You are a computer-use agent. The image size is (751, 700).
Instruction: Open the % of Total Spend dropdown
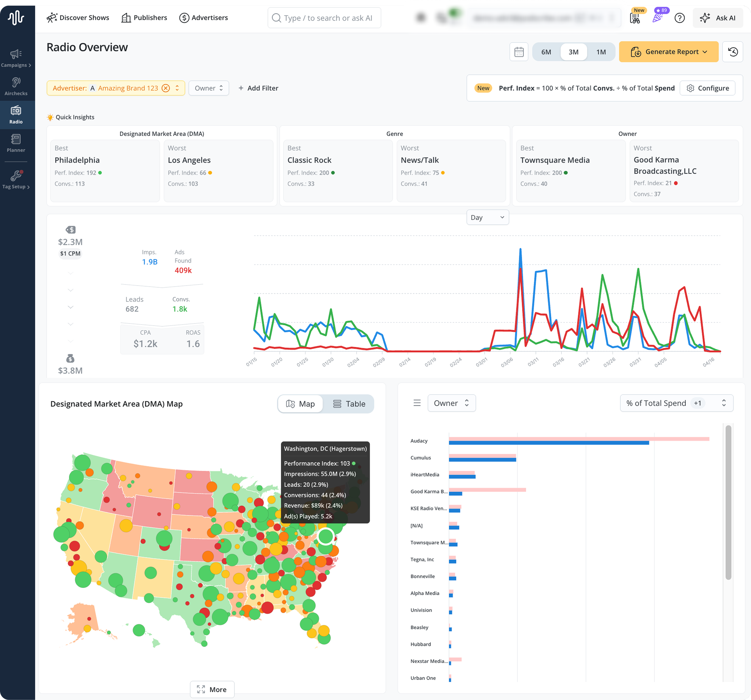point(676,403)
